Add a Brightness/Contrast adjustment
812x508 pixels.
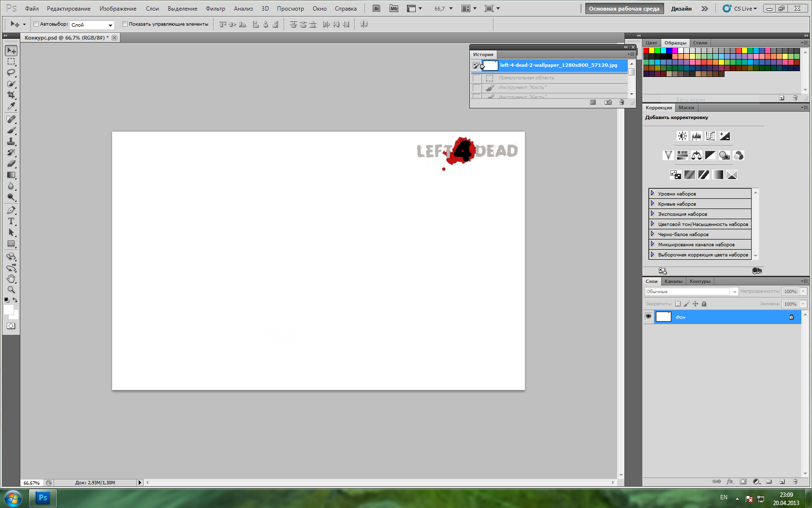[x=682, y=136]
